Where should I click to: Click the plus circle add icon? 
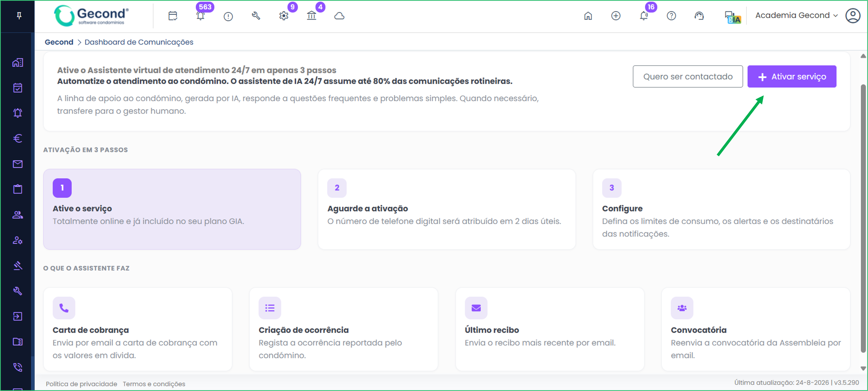(x=616, y=16)
